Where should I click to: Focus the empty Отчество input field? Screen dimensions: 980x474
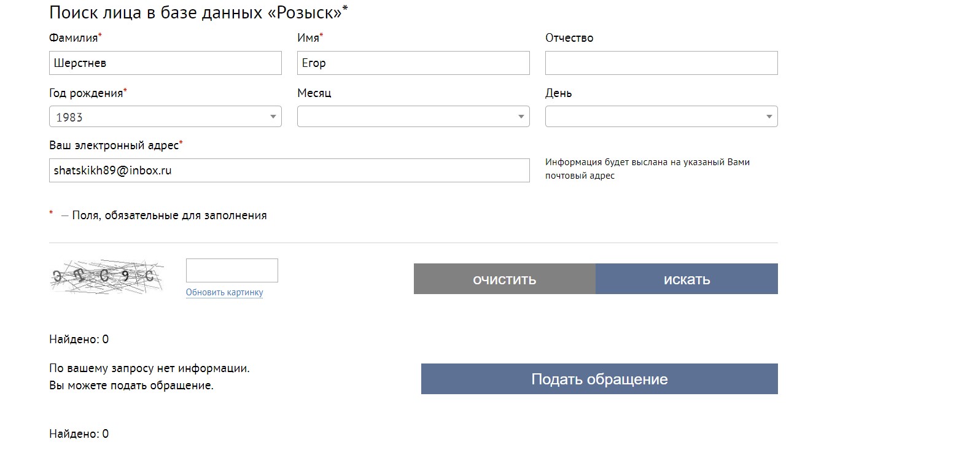click(x=661, y=63)
